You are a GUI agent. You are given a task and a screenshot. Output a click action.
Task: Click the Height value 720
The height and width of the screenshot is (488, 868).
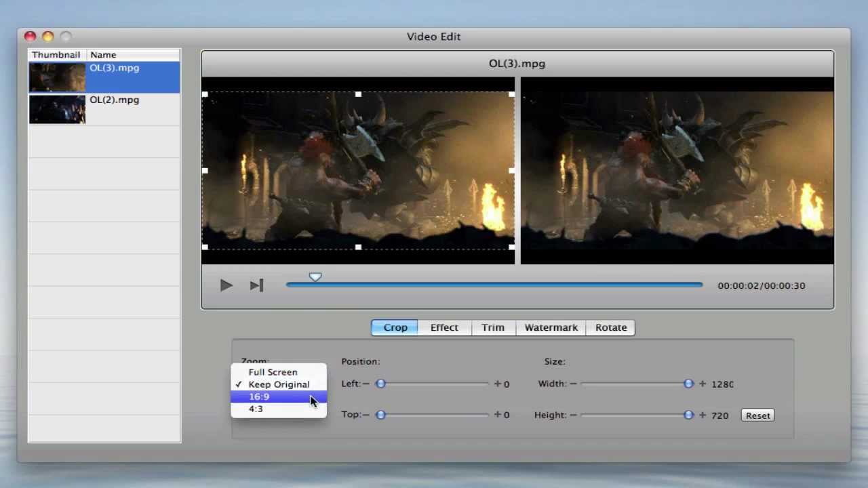(719, 415)
